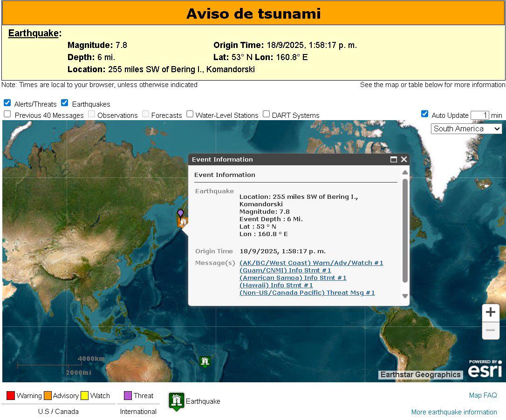Click the green earthquake marker near New Zealand
506x420 pixels.
coord(205,361)
